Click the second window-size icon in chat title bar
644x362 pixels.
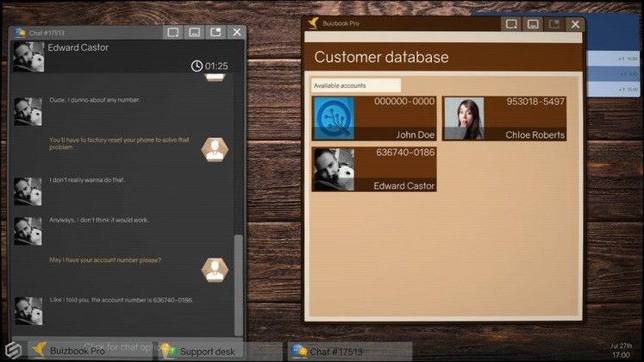(x=195, y=33)
